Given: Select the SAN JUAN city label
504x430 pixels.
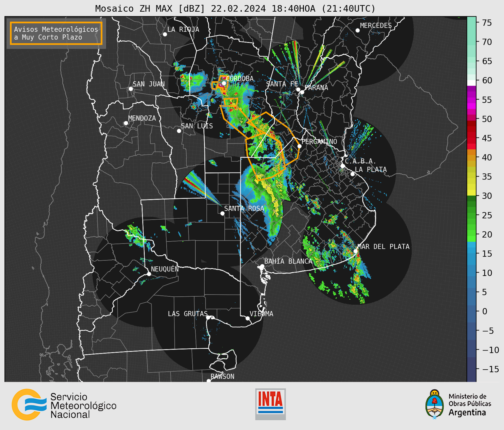Looking at the screenshot, I should [148, 84].
